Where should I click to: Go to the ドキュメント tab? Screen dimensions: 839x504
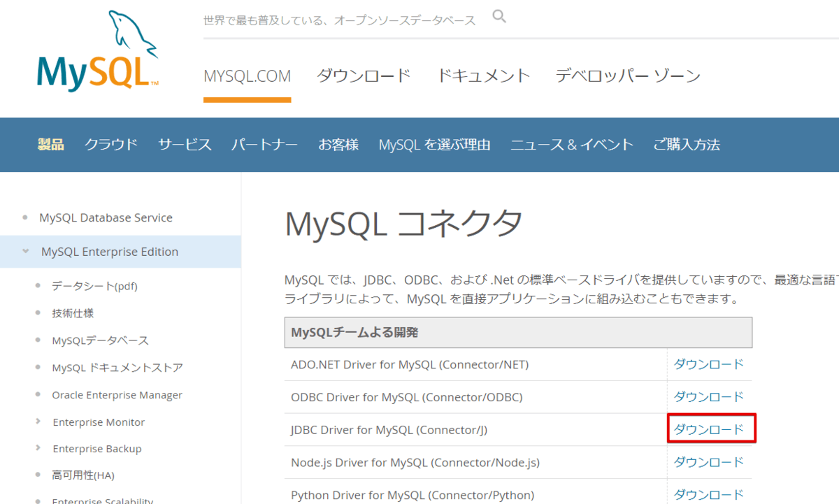(x=483, y=76)
